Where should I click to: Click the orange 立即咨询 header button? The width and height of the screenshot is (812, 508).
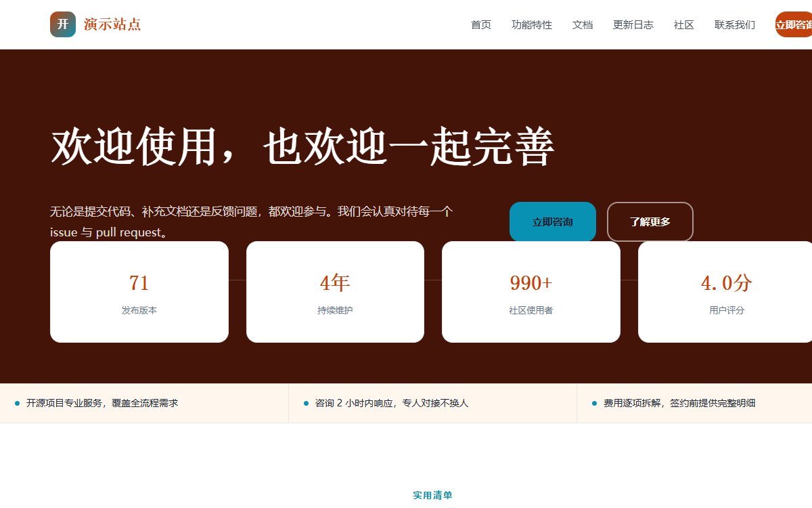794,24
